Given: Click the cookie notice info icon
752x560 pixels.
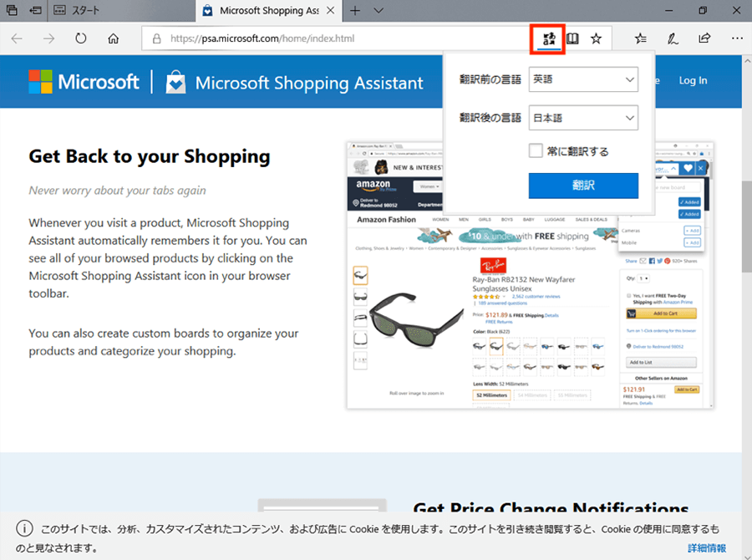Looking at the screenshot, I should pos(24,529).
